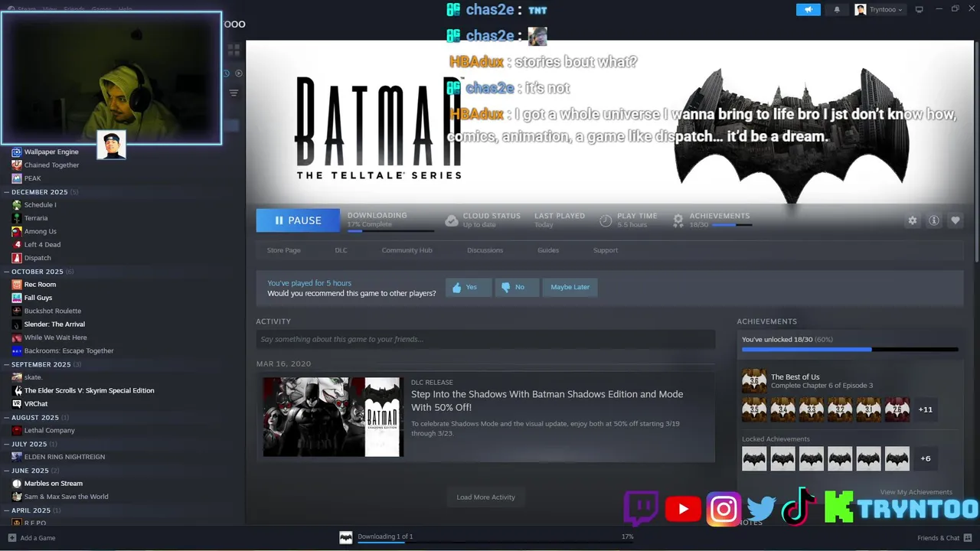Click the gear manage icon for Batman
980x551 pixels.
click(x=912, y=220)
